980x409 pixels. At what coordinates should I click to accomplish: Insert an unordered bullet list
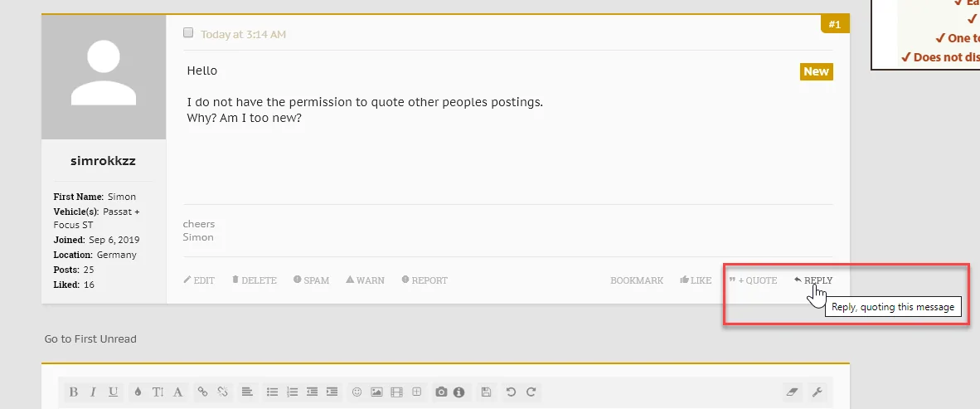point(273,392)
